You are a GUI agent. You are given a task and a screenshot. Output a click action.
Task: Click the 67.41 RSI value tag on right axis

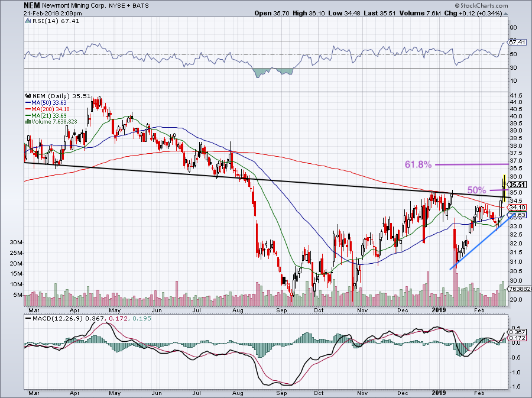click(x=517, y=43)
